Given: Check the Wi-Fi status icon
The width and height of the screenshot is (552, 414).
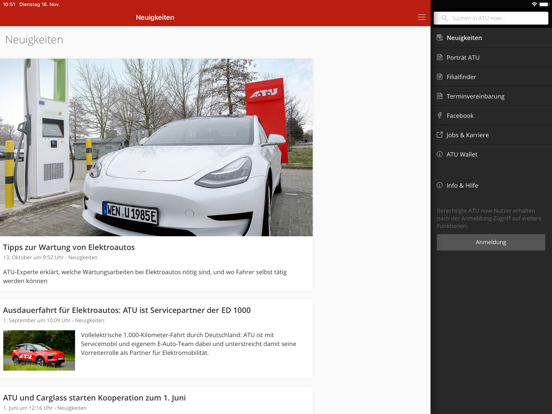Looking at the screenshot, I should (534, 4).
